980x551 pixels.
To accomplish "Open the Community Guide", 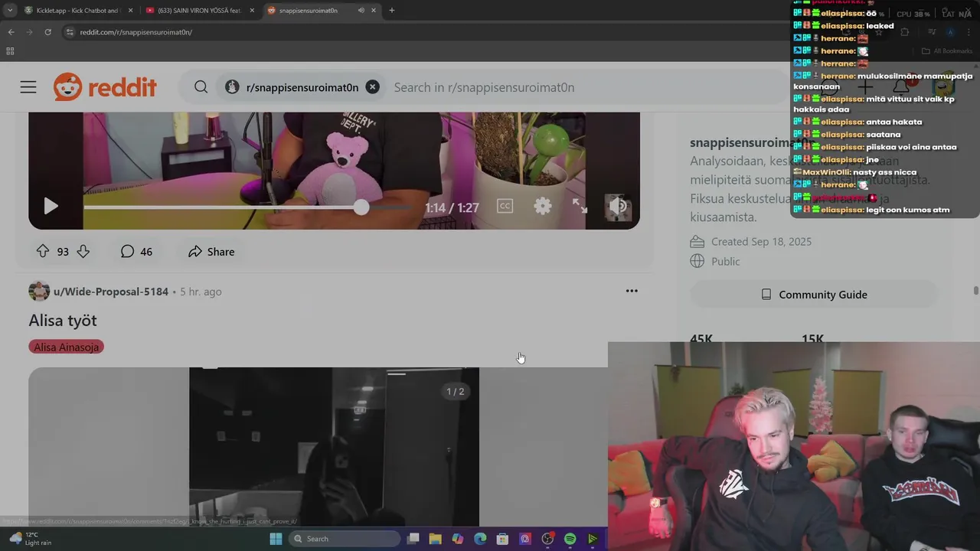I will [814, 295].
